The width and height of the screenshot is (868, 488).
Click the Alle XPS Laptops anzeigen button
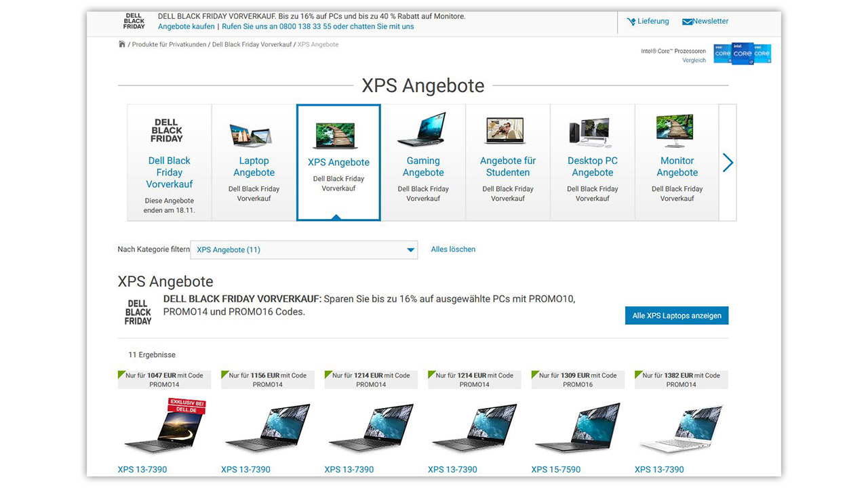pyautogui.click(x=676, y=316)
